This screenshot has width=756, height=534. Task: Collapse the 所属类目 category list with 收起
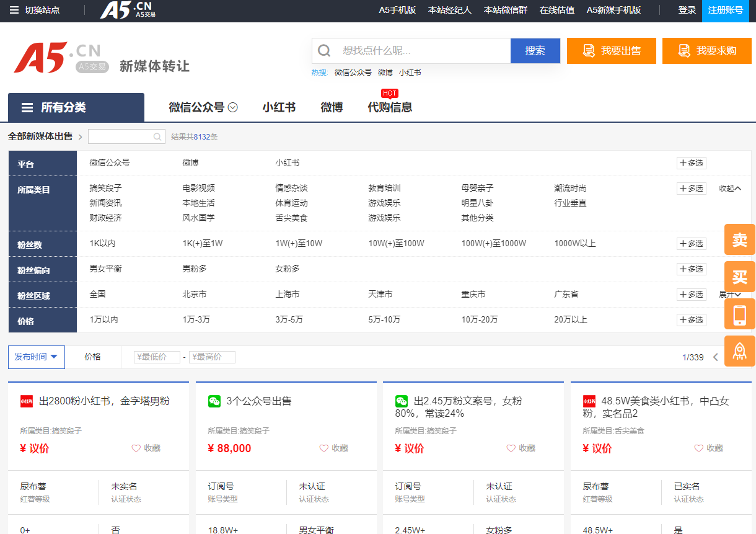[x=729, y=189]
